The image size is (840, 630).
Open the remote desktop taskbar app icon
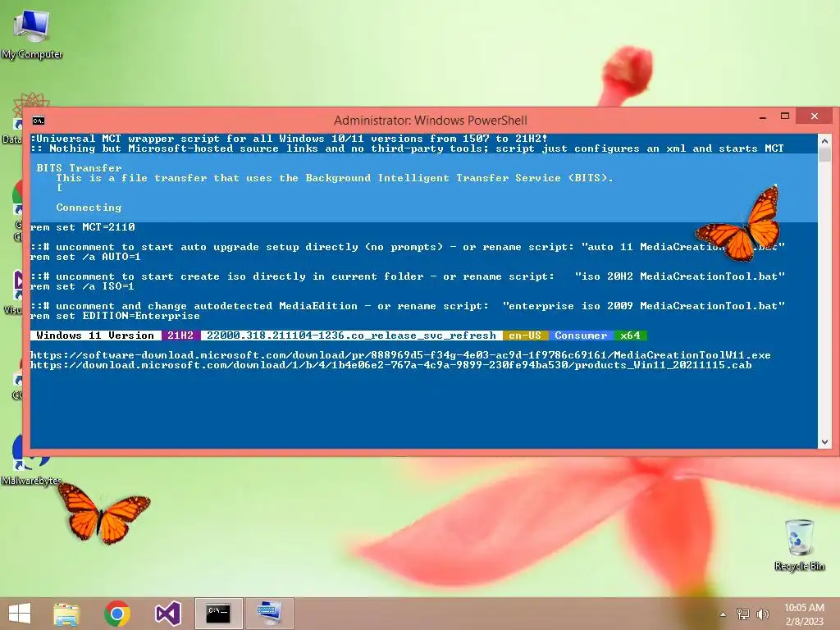[269, 614]
